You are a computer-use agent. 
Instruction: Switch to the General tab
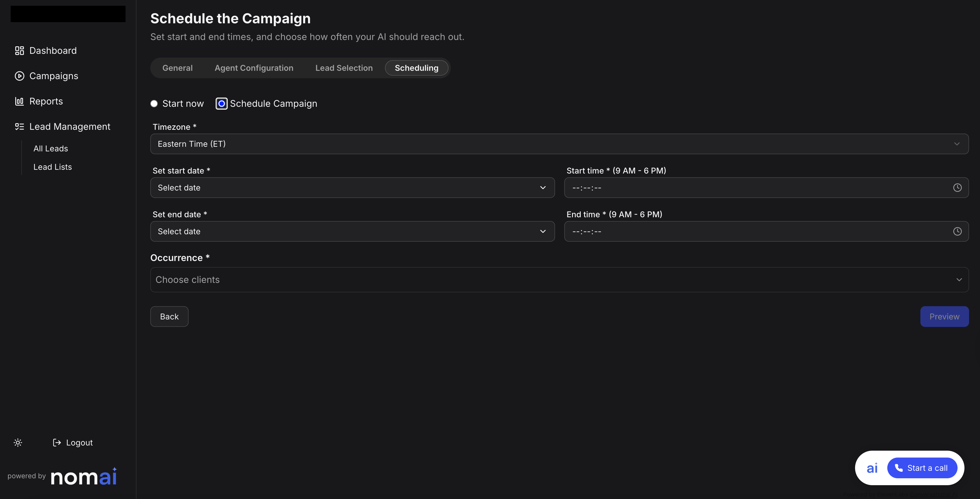pos(177,68)
